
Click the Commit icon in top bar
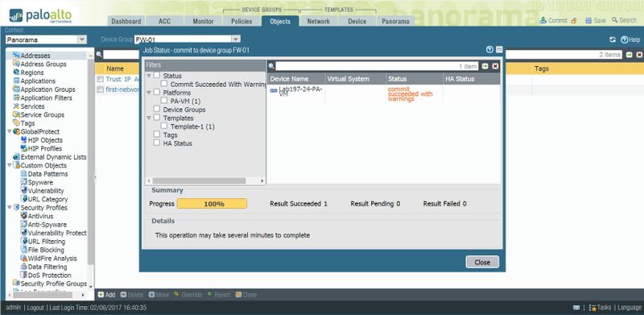coord(543,20)
